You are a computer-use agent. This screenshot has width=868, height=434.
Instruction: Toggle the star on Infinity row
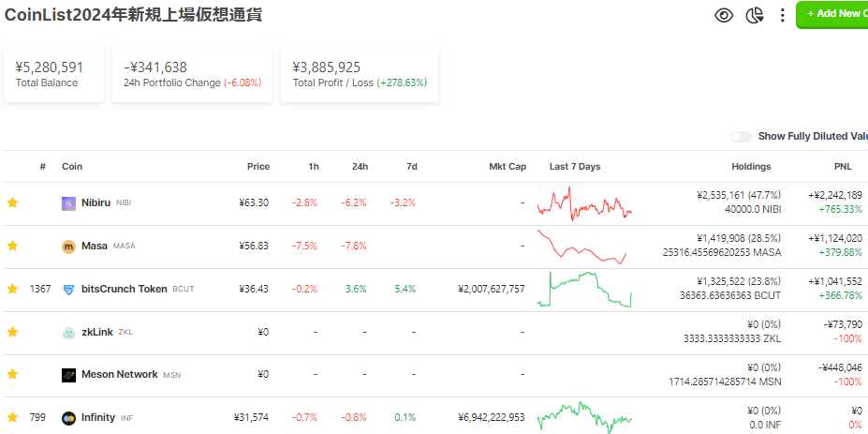pos(13,417)
